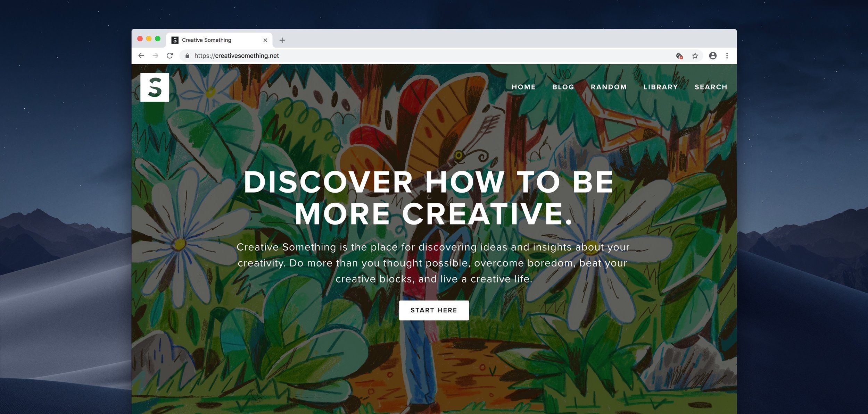
Task: Click the browser forward arrow
Action: click(155, 56)
